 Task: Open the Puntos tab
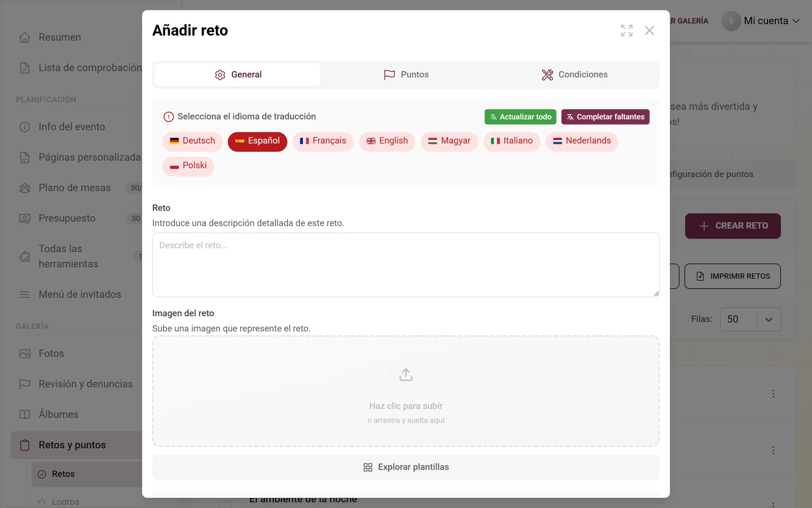[406, 75]
